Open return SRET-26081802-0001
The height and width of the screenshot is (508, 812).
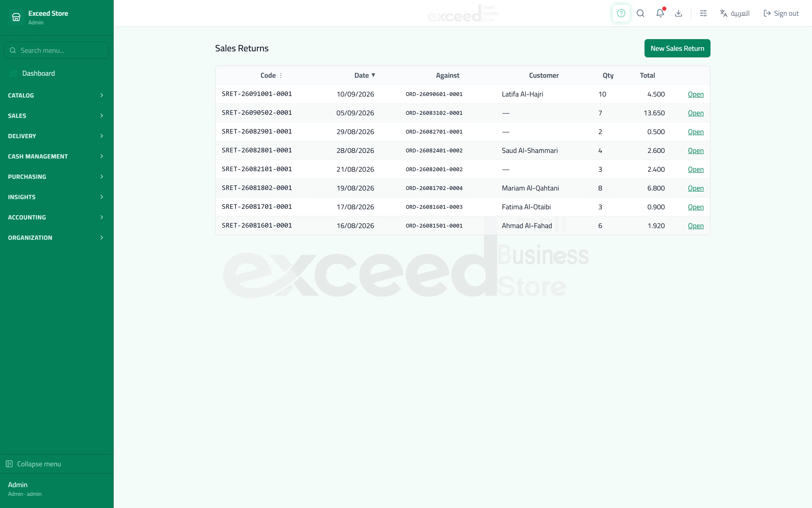(696, 188)
